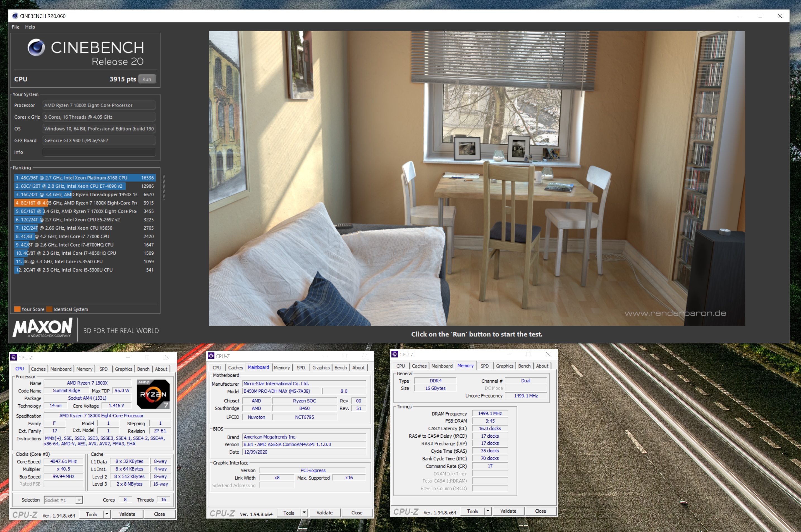Click the DRAM Frequency 1499.1 MHz value
Screen dimensions: 801x532
coord(490,414)
